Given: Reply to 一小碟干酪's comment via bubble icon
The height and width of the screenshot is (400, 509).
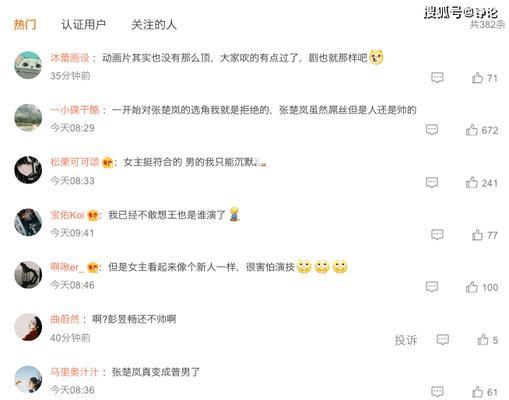Looking at the screenshot, I should 432,130.
